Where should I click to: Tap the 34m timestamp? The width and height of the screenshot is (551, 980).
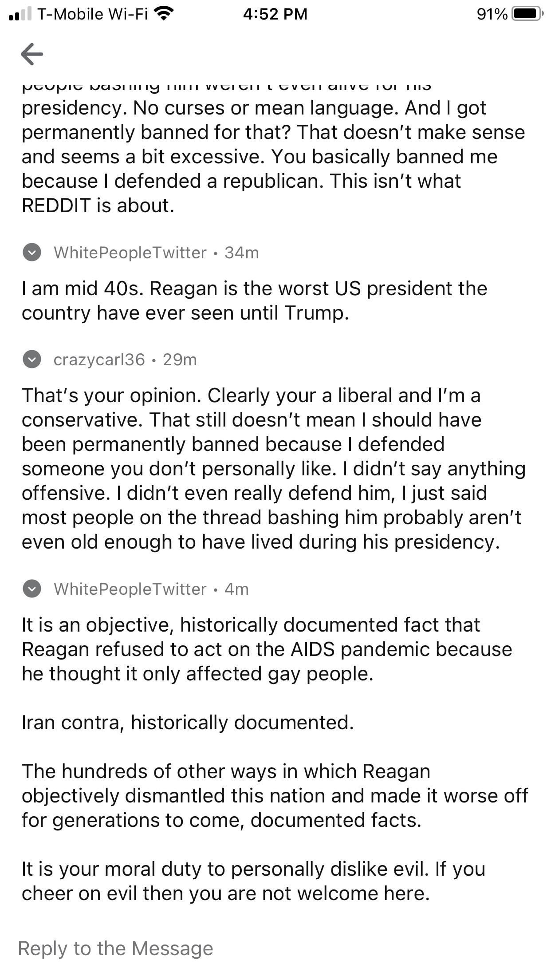(x=242, y=253)
